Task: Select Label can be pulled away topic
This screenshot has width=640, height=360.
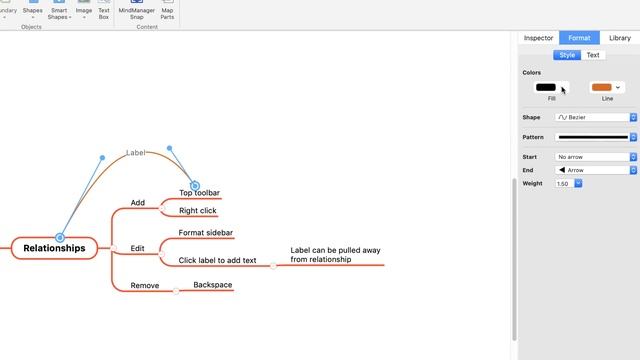Action: (336, 255)
